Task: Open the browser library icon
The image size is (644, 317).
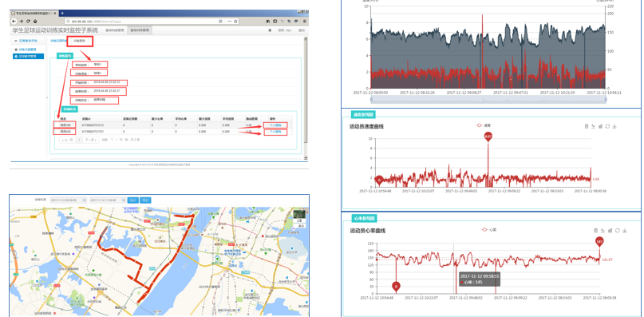Action: (x=268, y=21)
